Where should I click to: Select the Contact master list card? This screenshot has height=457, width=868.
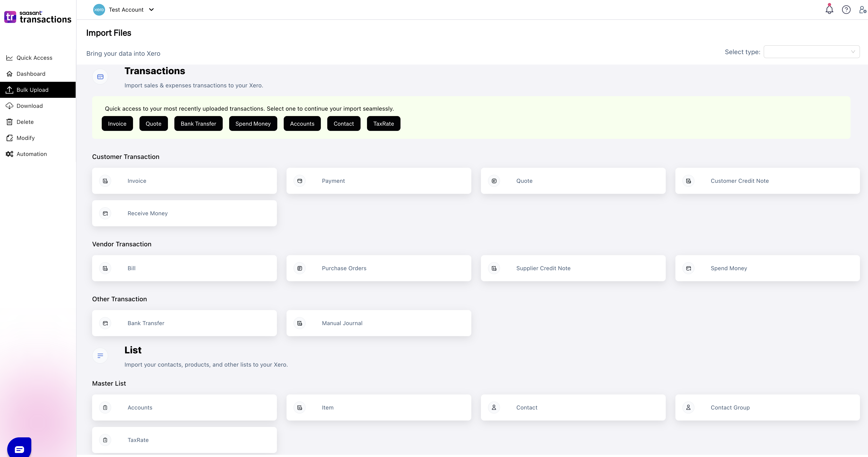click(573, 407)
